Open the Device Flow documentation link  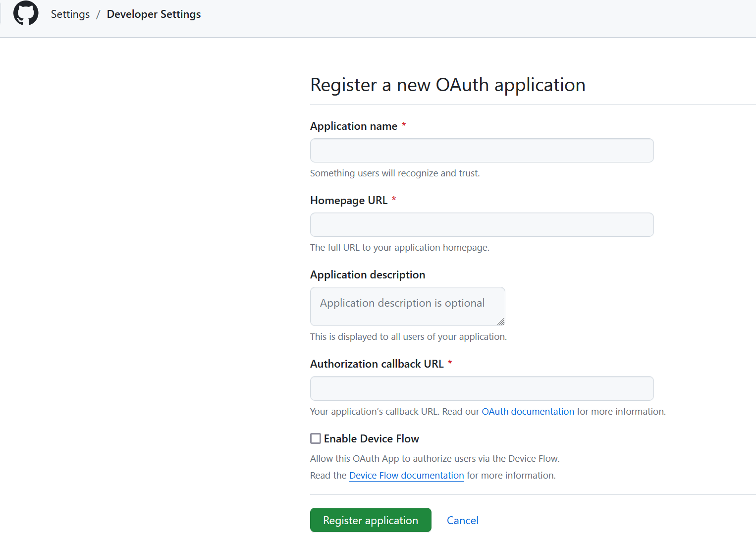coord(406,476)
